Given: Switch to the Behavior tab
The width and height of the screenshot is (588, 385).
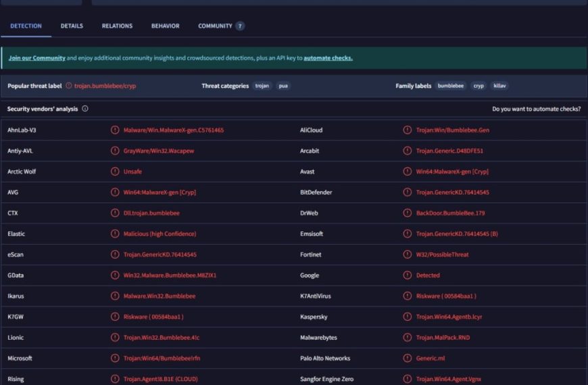Looking at the screenshot, I should click(x=166, y=26).
